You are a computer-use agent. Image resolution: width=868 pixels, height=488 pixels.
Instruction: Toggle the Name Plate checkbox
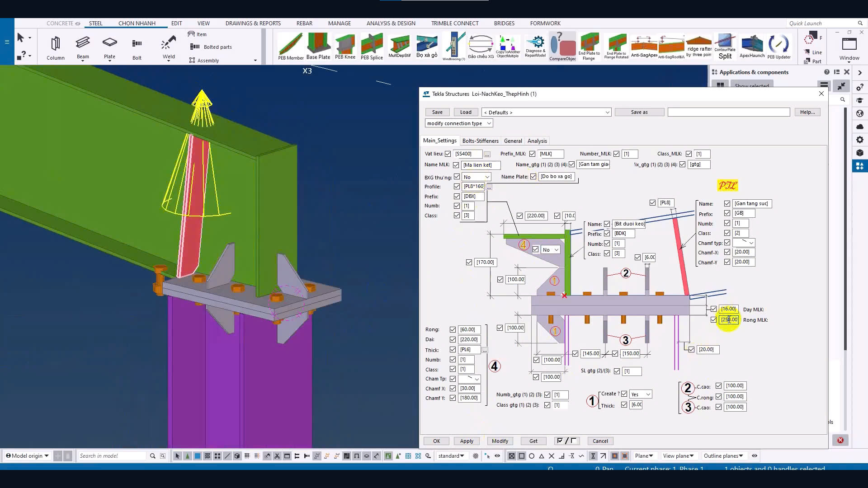533,177
